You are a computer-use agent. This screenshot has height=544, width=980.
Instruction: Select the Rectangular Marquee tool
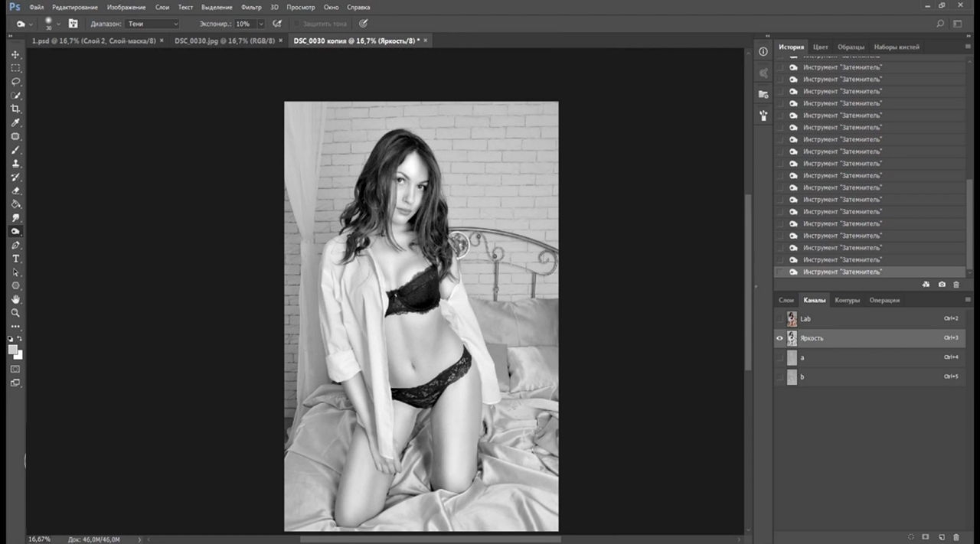[15, 68]
